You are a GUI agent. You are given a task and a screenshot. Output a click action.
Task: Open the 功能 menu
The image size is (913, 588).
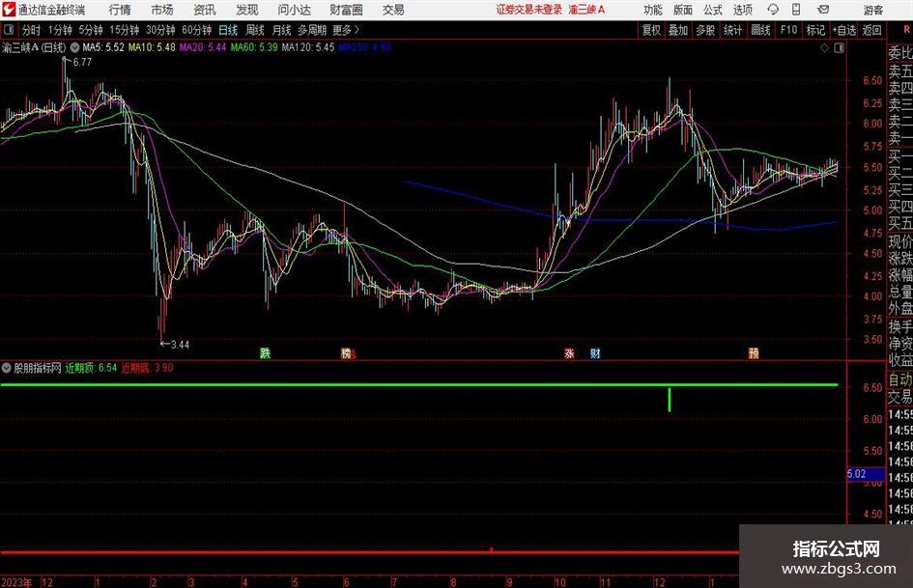pos(653,10)
